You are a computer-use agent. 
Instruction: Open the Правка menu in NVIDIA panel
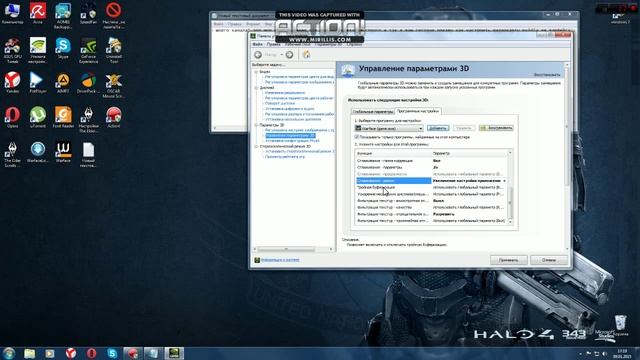pyautogui.click(x=273, y=44)
